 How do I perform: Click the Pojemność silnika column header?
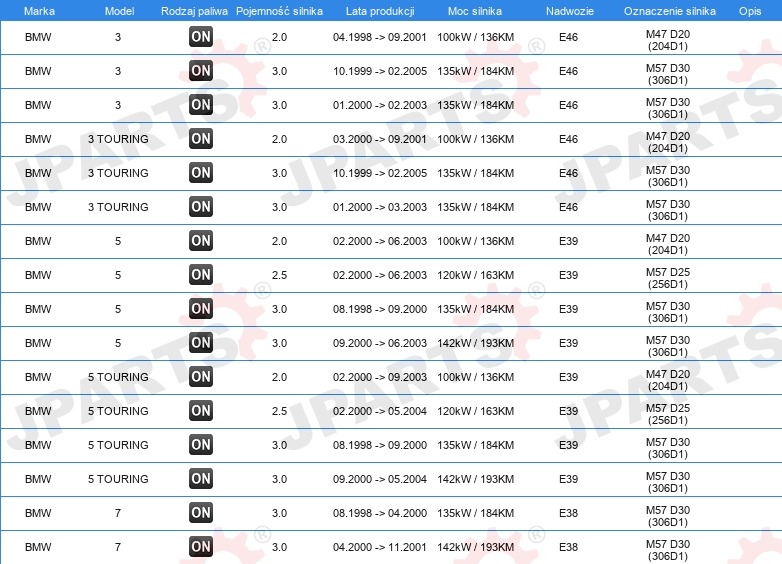(279, 11)
